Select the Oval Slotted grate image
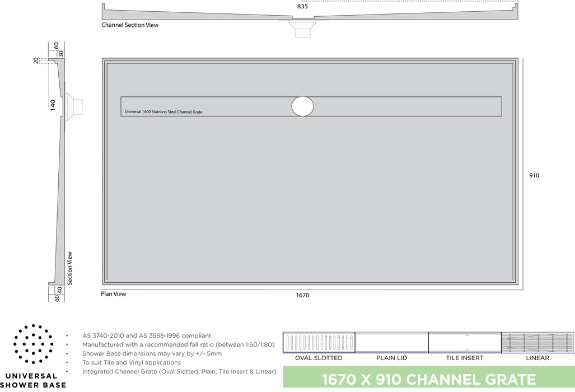Image resolution: width=575 pixels, height=392 pixels. [319, 342]
